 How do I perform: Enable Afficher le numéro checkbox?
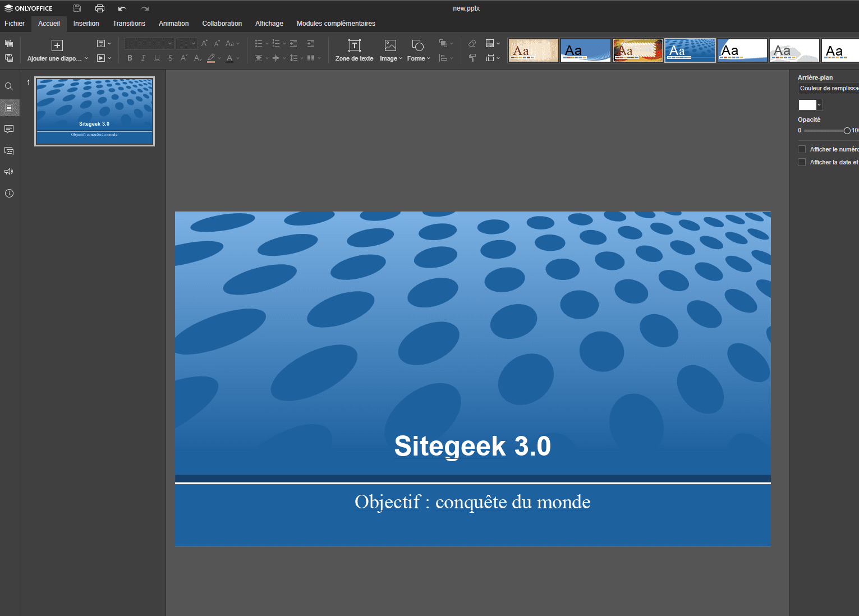click(x=802, y=149)
